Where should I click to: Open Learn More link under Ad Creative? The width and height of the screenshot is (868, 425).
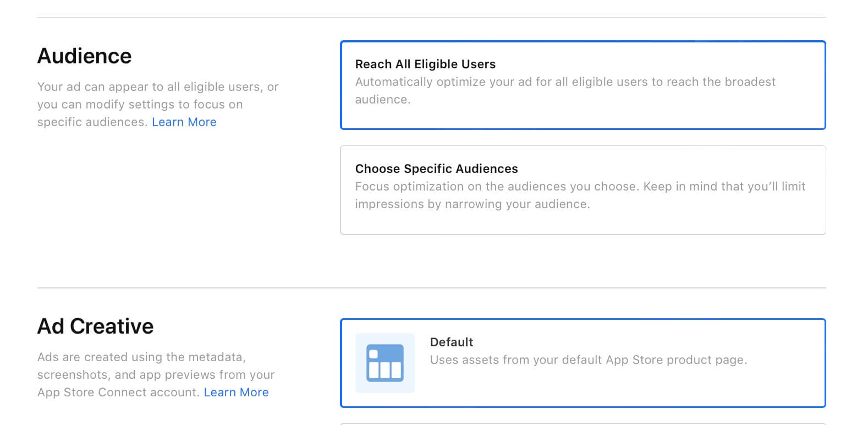click(x=236, y=393)
